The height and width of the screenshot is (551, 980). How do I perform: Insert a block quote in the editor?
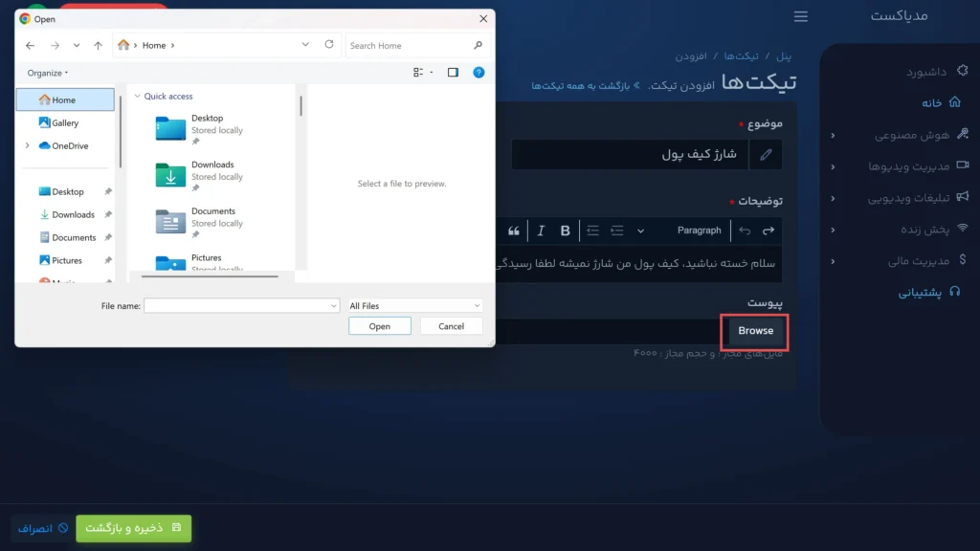pos(514,231)
